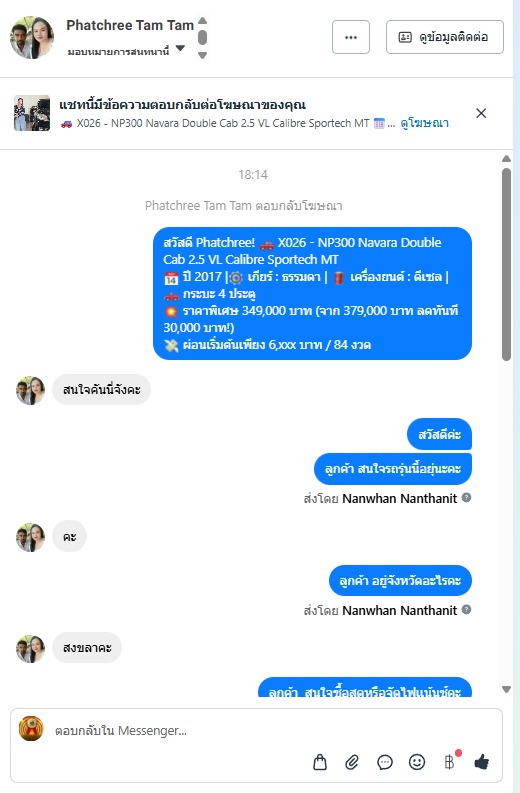Click chat scrollbar up arrow

(506, 158)
